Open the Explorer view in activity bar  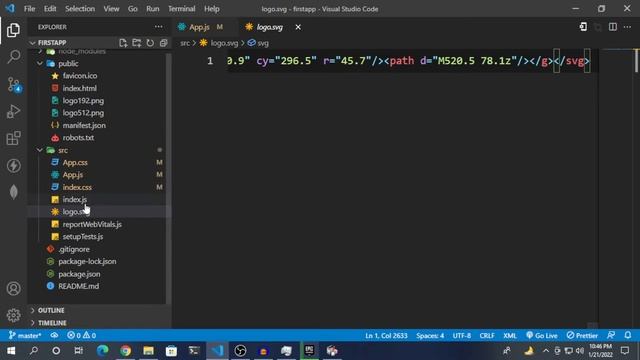click(13, 30)
